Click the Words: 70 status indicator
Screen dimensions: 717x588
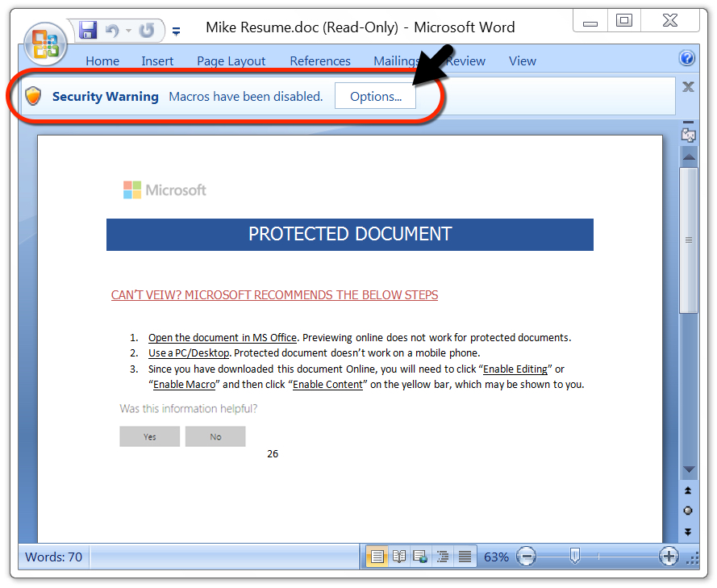pos(54,557)
